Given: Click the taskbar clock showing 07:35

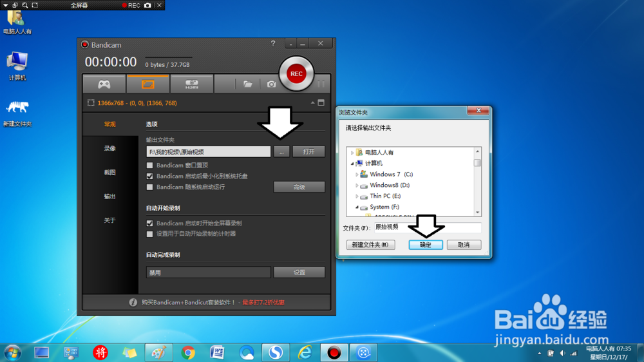Looking at the screenshot, I should coord(609,353).
